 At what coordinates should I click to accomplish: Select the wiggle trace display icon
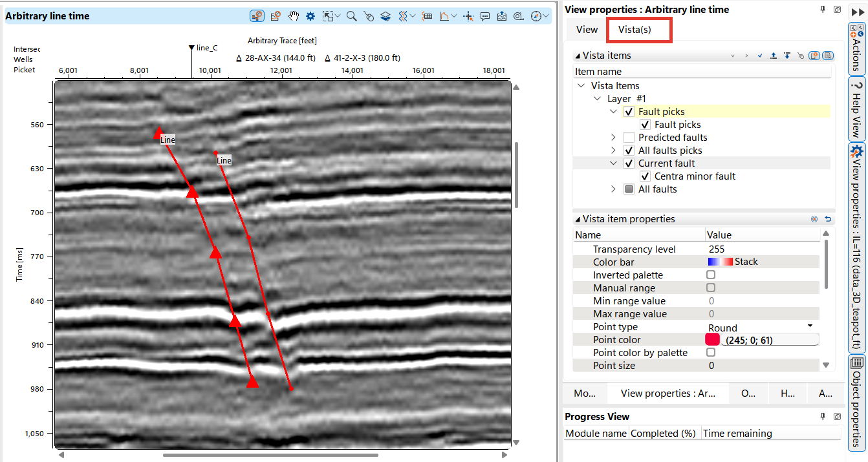click(x=402, y=16)
